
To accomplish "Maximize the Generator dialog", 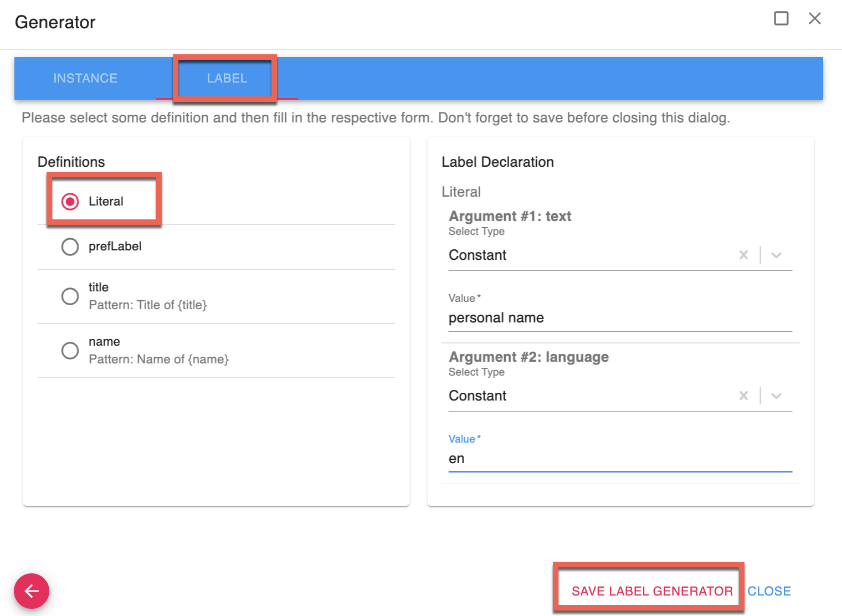I will pos(781,18).
